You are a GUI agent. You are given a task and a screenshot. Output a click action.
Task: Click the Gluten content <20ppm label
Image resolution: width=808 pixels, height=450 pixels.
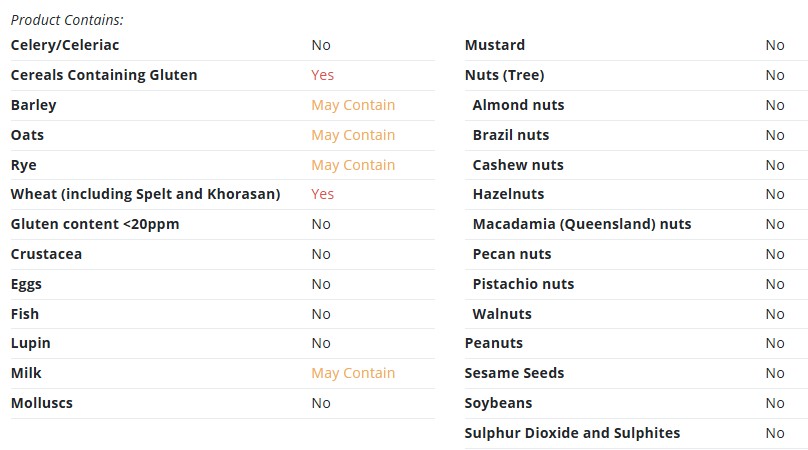95,224
